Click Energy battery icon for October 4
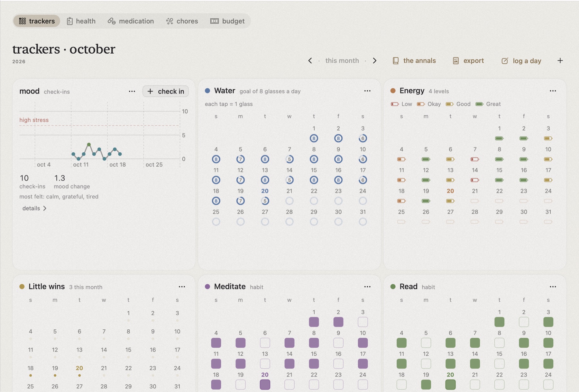The width and height of the screenshot is (579, 392). [x=401, y=159]
